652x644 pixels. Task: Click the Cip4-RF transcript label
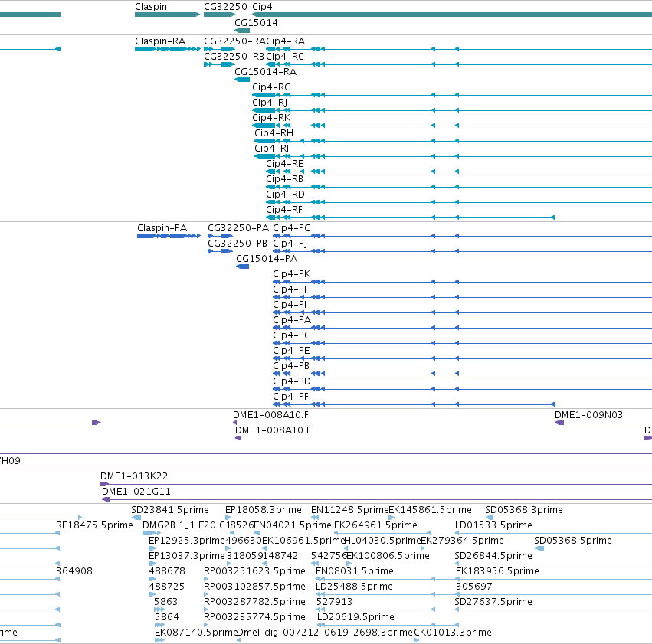284,210
